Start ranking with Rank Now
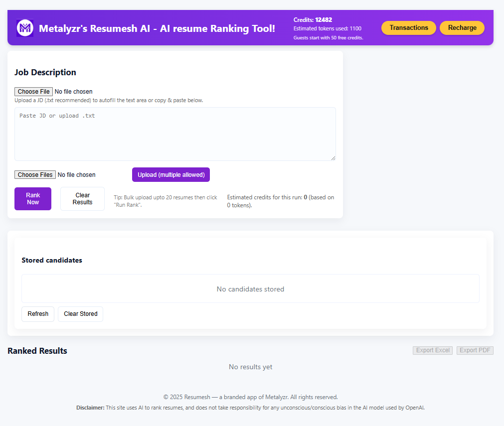 coord(33,199)
